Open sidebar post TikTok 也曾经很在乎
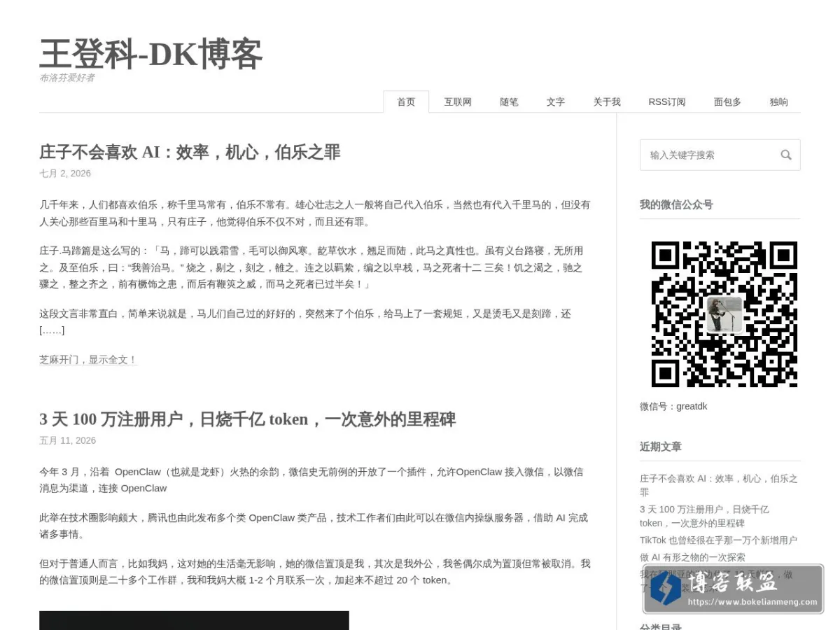The height and width of the screenshot is (630, 840). click(x=718, y=540)
